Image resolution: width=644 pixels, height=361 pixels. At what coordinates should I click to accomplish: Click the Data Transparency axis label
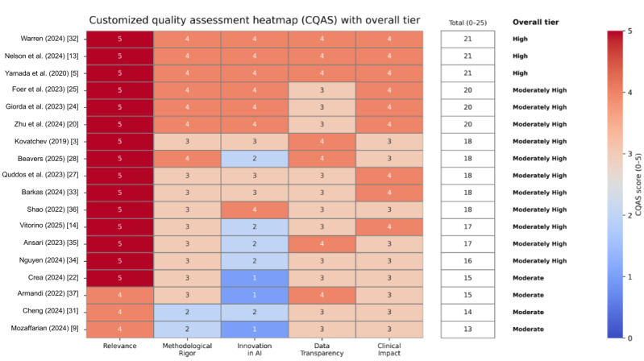(322, 349)
